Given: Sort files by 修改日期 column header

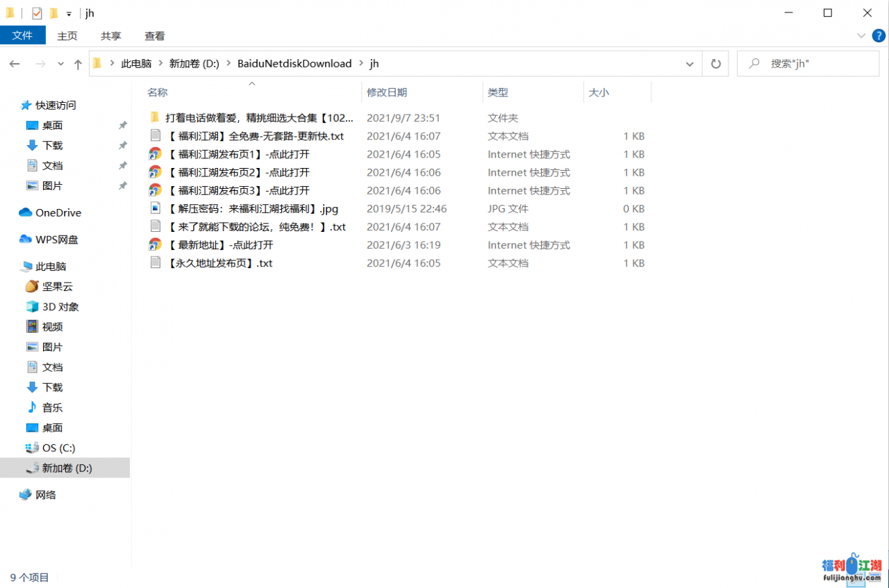Looking at the screenshot, I should (x=387, y=92).
